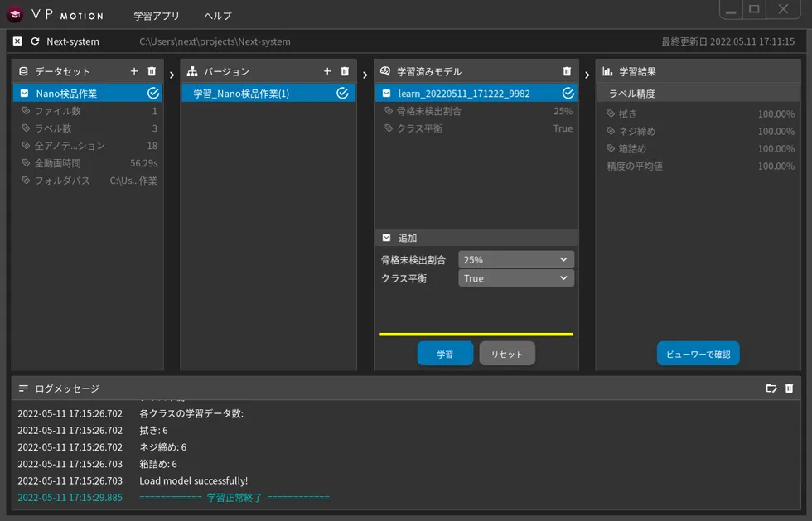Delete version using バージョン trash icon

(345, 72)
